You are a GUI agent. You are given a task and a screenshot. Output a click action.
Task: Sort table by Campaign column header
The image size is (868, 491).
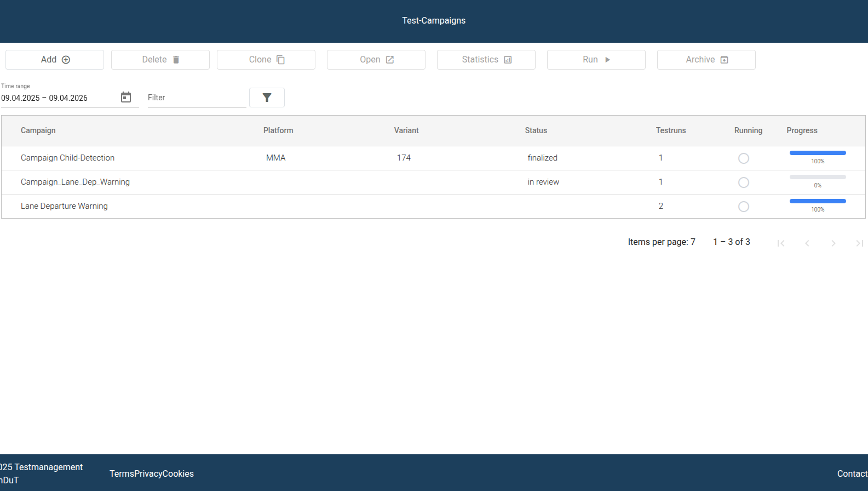[38, 130]
